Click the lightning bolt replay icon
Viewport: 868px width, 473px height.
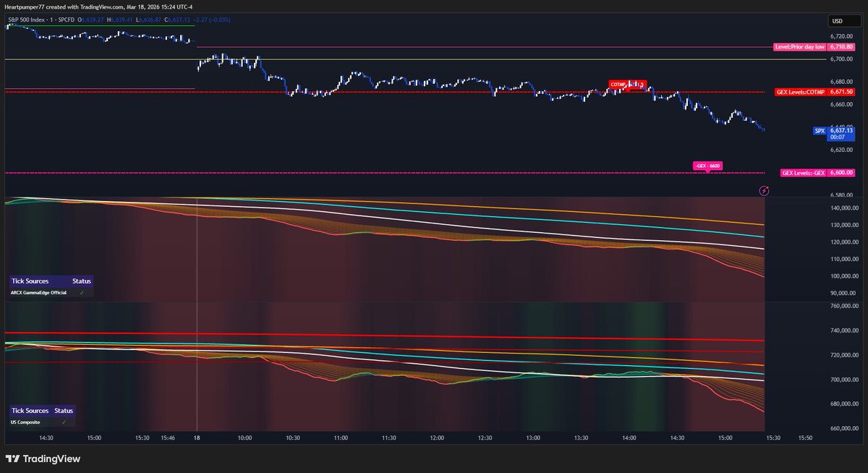[x=764, y=191]
